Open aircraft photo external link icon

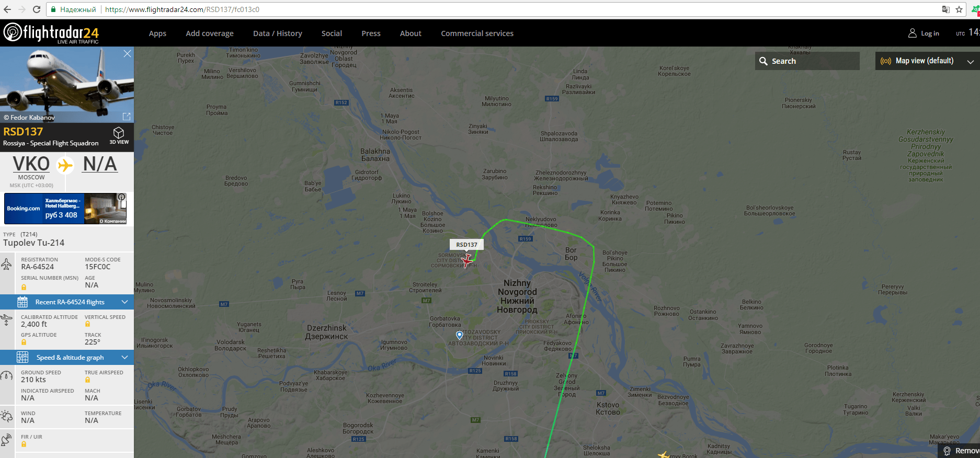pos(127,116)
